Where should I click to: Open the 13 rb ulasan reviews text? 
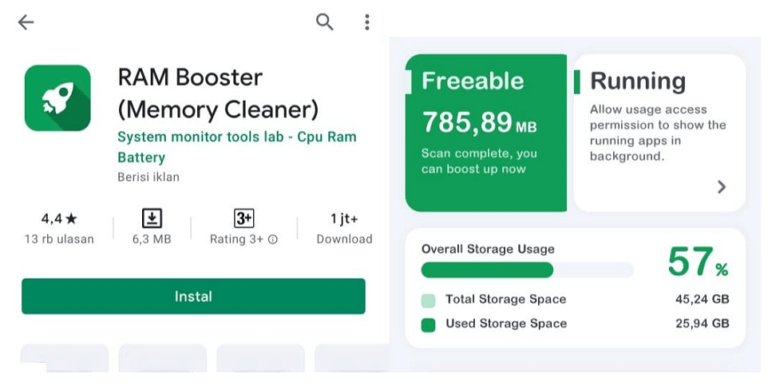[59, 239]
